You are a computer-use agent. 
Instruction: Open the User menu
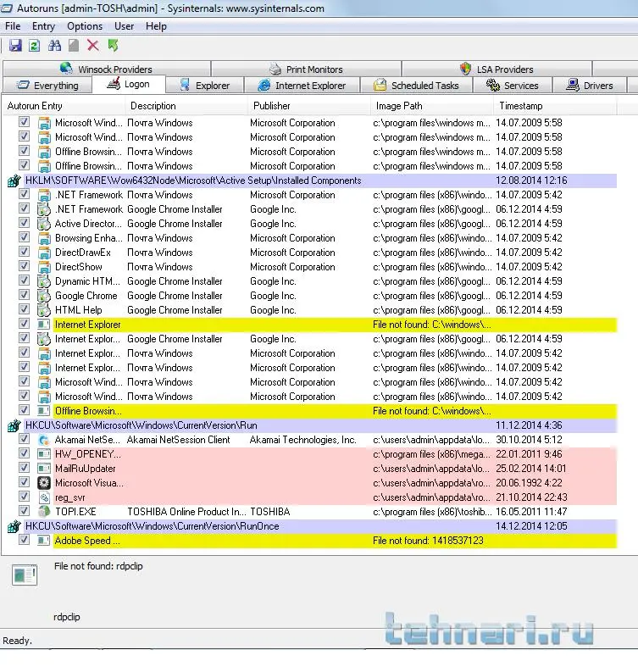pyautogui.click(x=125, y=26)
